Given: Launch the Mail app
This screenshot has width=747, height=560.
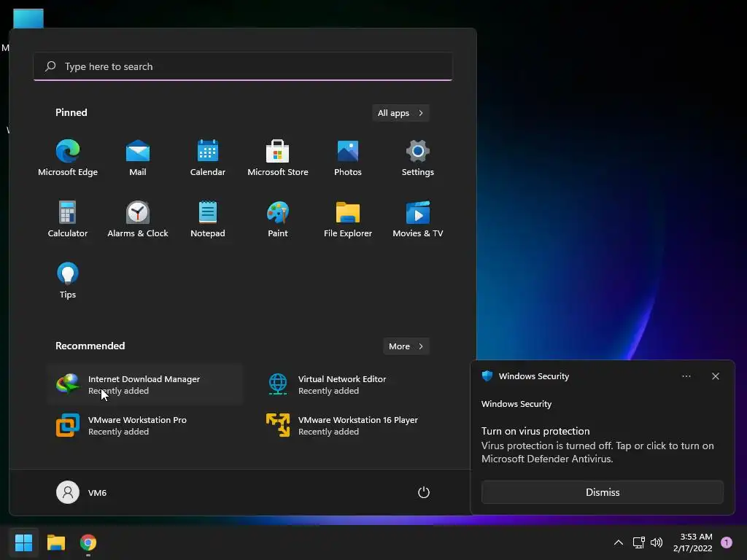Looking at the screenshot, I should 138,158.
